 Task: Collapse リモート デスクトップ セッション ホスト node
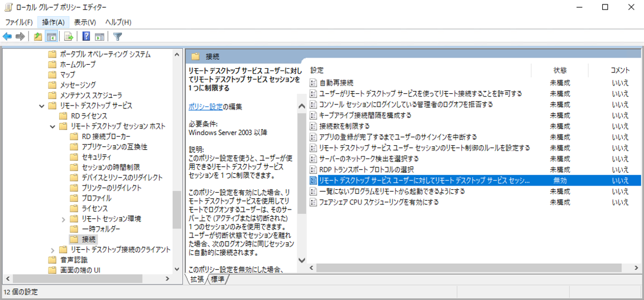click(x=52, y=127)
